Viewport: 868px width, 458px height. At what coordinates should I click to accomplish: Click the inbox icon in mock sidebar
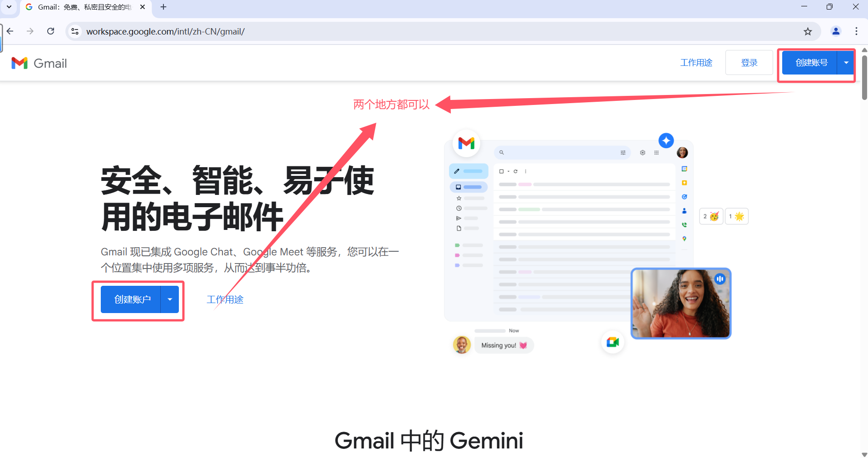(459, 187)
